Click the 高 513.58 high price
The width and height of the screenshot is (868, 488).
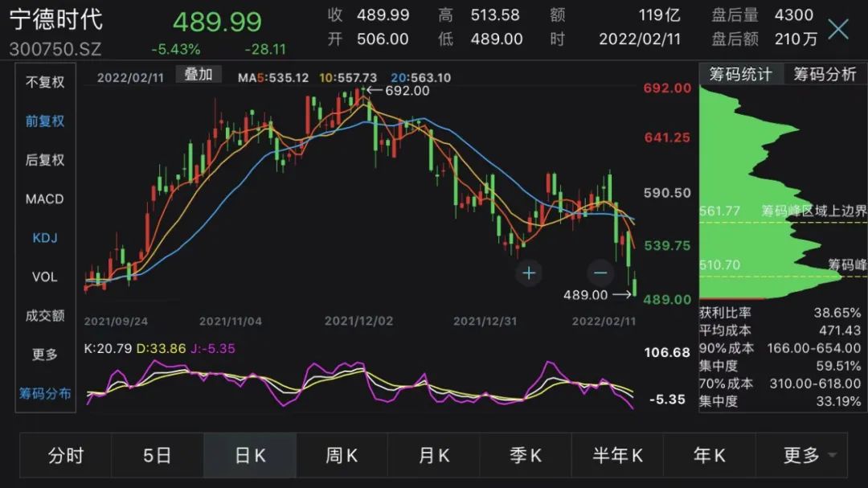tap(495, 15)
